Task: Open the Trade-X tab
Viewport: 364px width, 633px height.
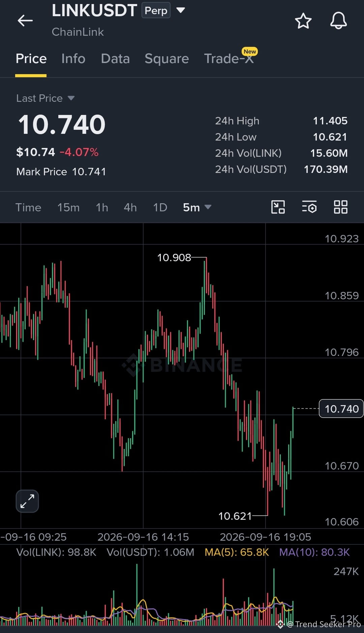Action: pos(229,59)
